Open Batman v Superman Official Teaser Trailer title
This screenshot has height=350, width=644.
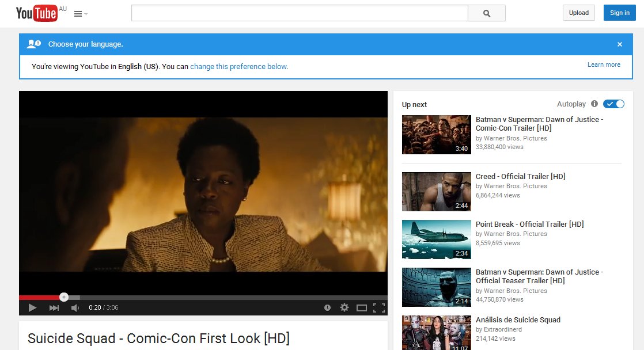click(x=539, y=276)
